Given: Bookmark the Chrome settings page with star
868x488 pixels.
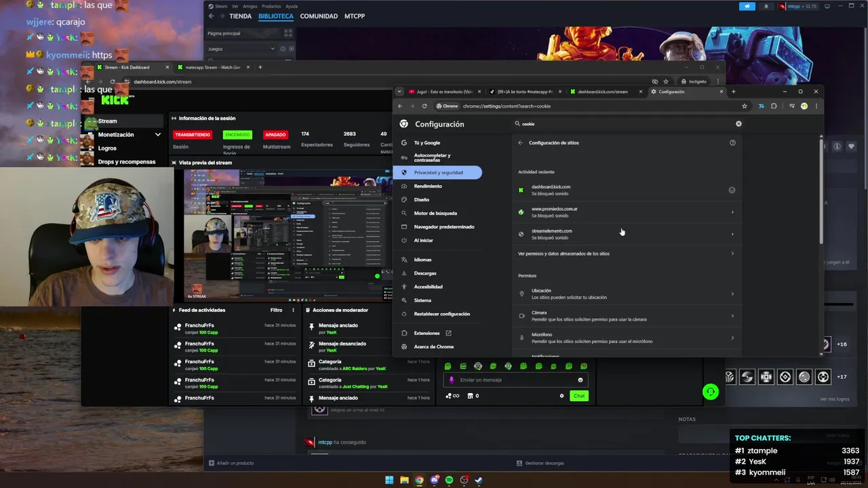Looking at the screenshot, I should [745, 106].
